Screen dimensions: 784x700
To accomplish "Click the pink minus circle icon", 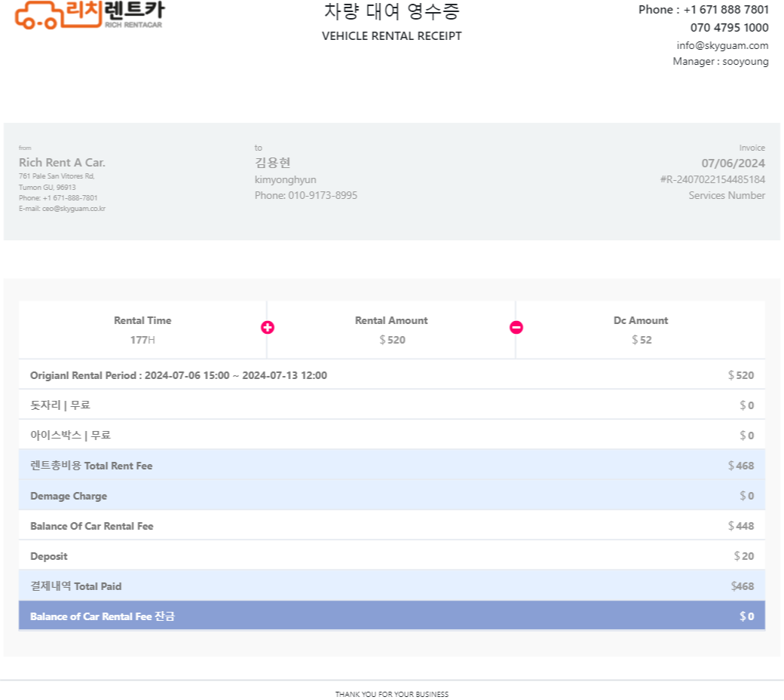I will tap(516, 327).
